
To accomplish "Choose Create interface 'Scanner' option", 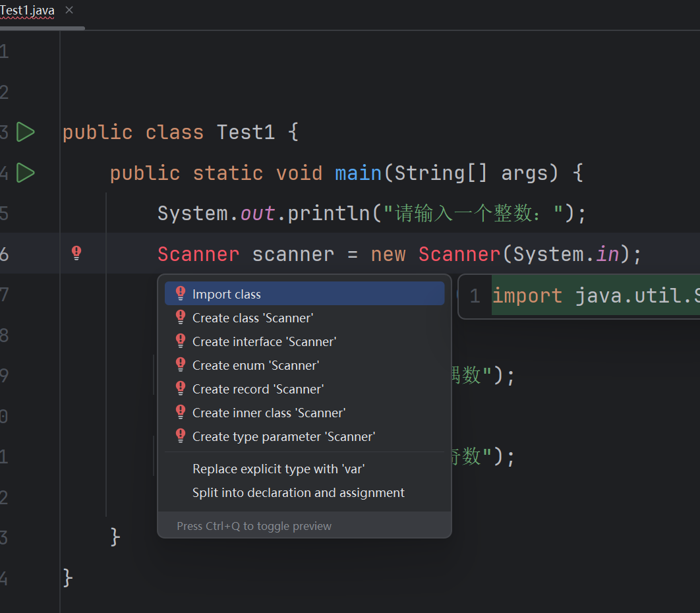I will click(x=305, y=341).
